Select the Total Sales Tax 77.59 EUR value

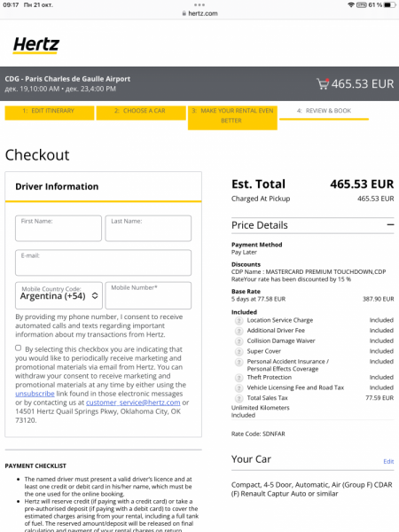tap(379, 398)
